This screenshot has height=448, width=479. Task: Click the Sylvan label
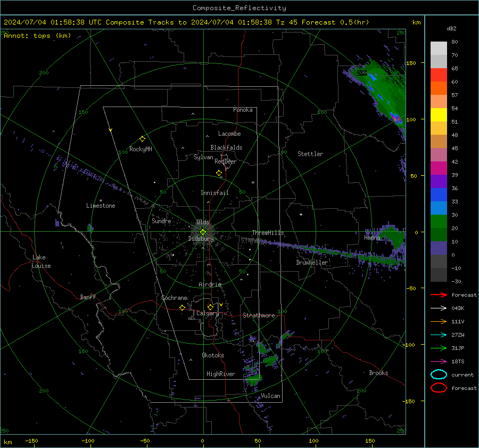click(203, 157)
